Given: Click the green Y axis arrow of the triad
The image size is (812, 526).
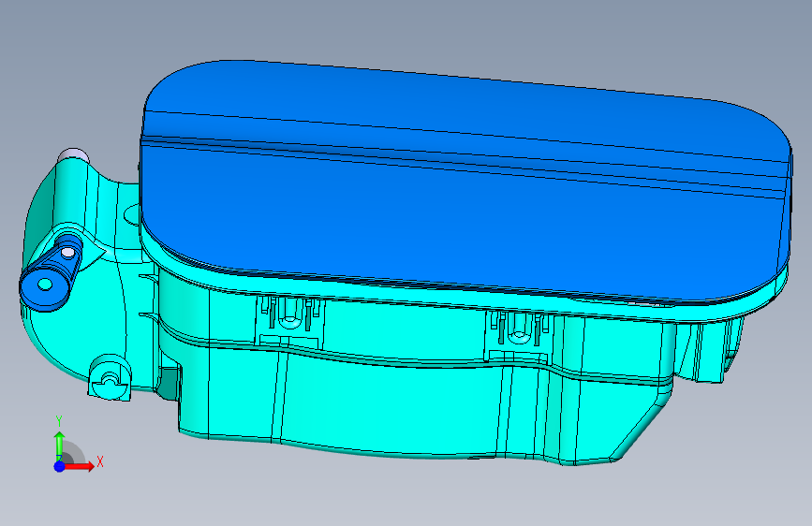Looking at the screenshot, I should coord(59,445).
